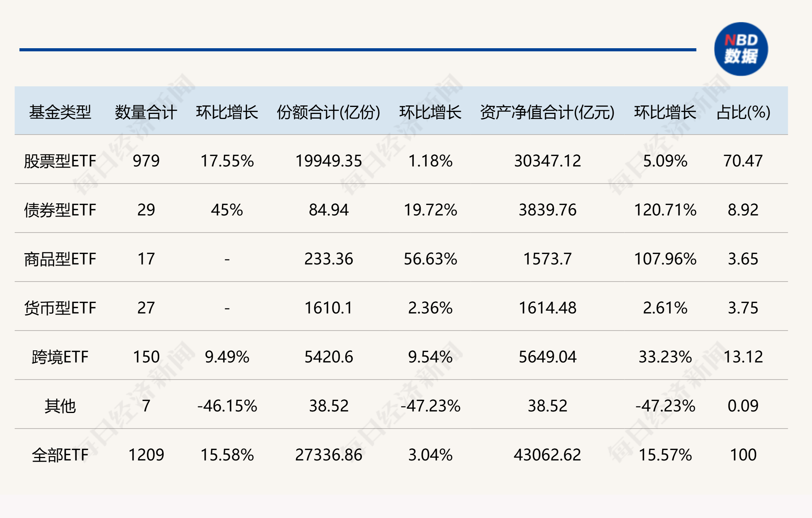
Task: Select the 基金类型 column header
Action: [60, 112]
